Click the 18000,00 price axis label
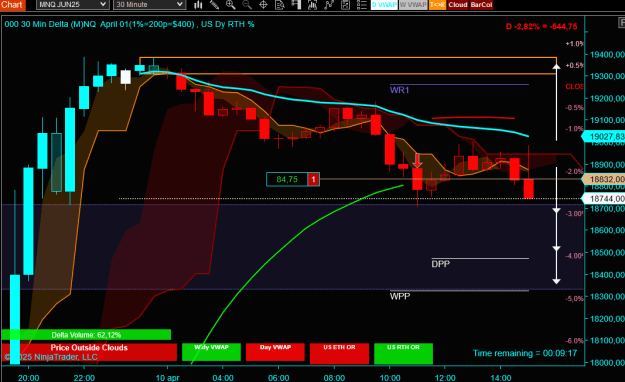Viewport: 625px width, 382px height. point(607,362)
